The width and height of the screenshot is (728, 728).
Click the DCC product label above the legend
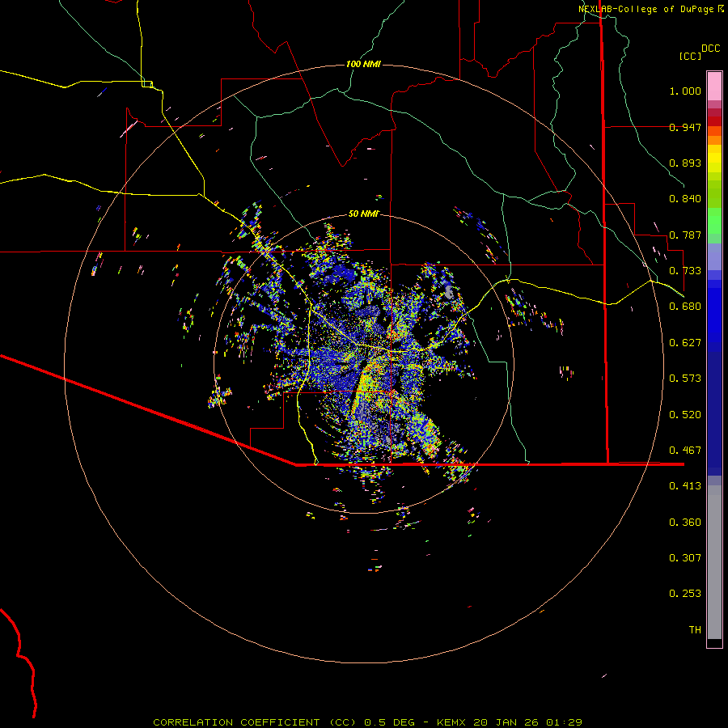coord(710,49)
